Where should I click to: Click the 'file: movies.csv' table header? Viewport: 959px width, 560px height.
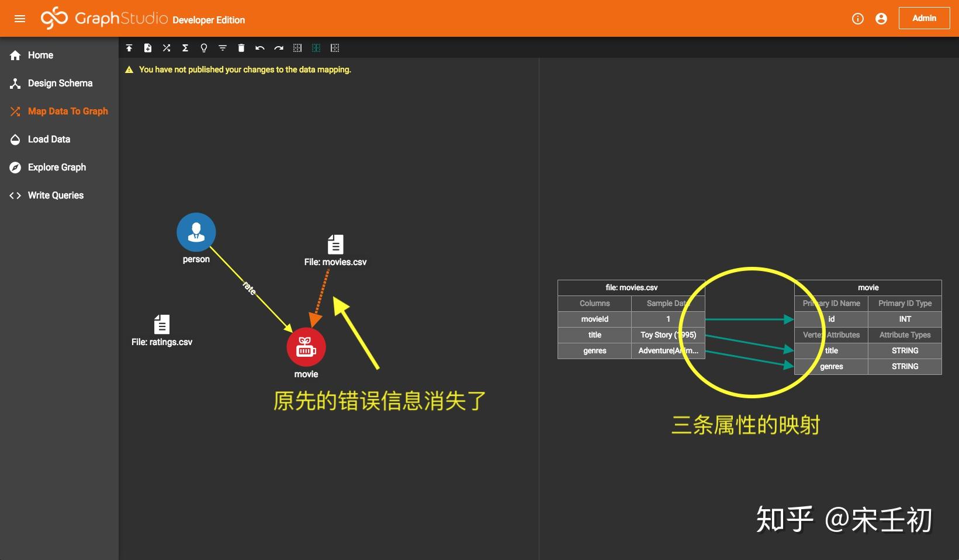(x=631, y=287)
